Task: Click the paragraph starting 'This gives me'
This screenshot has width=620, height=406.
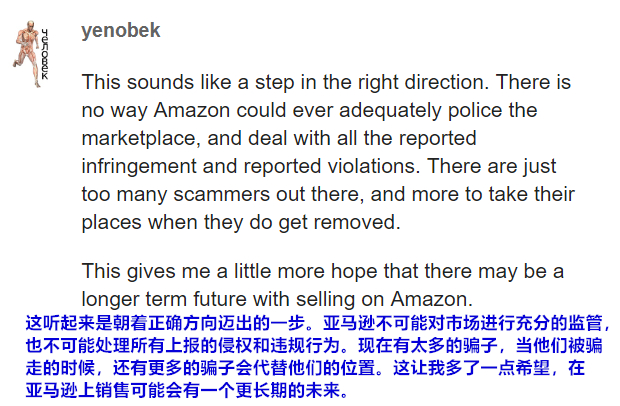Action: tap(323, 285)
